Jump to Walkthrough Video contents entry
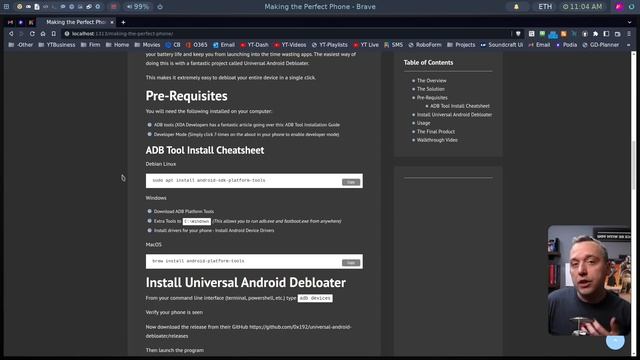Image resolution: width=640 pixels, height=360 pixels. coord(437,140)
